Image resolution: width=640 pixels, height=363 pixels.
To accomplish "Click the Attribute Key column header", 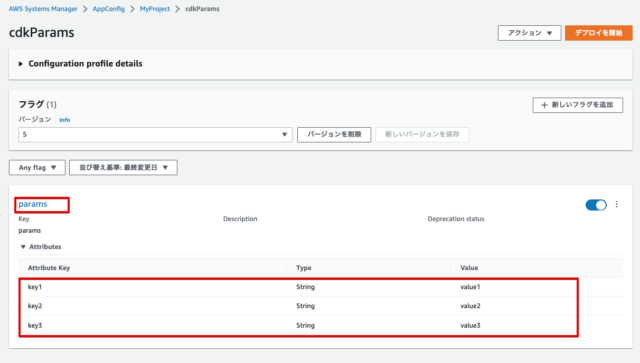I will [x=49, y=268].
